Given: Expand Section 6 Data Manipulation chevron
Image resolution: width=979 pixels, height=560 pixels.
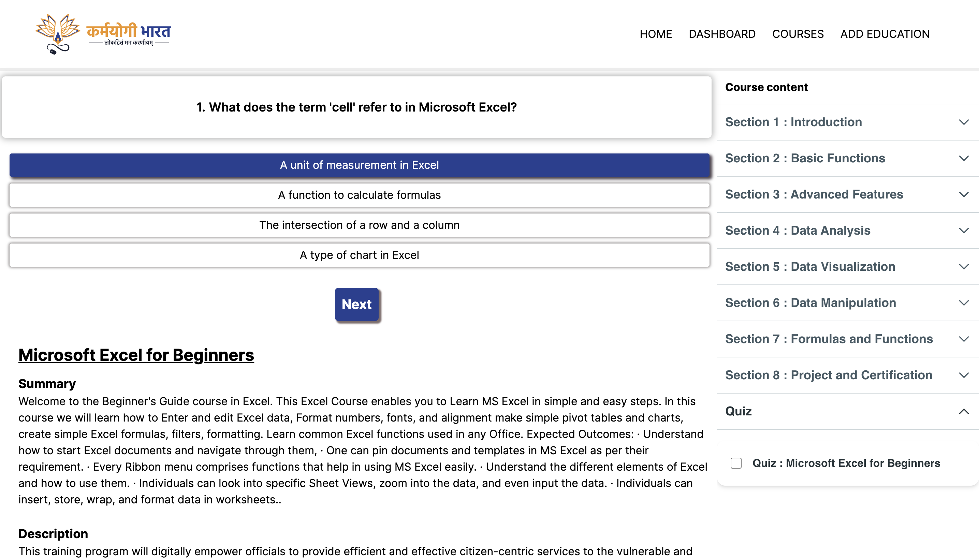Looking at the screenshot, I should [963, 303].
